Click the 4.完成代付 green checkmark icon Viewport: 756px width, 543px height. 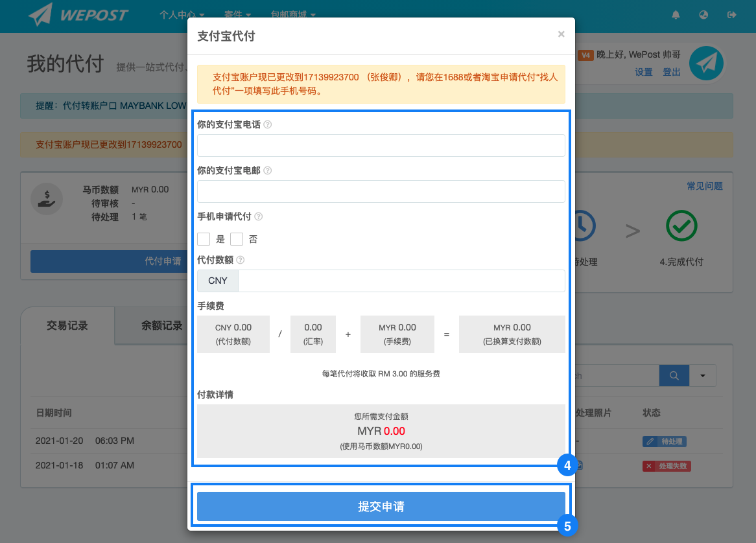coord(681,226)
